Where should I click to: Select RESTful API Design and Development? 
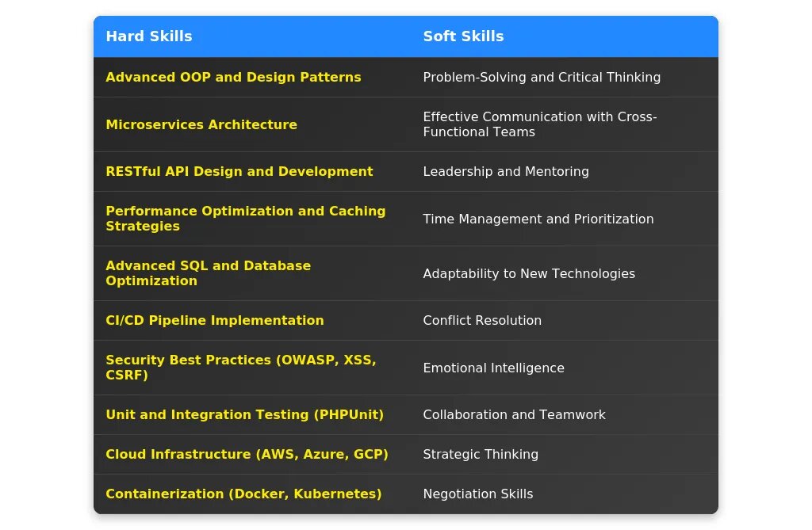(239, 172)
